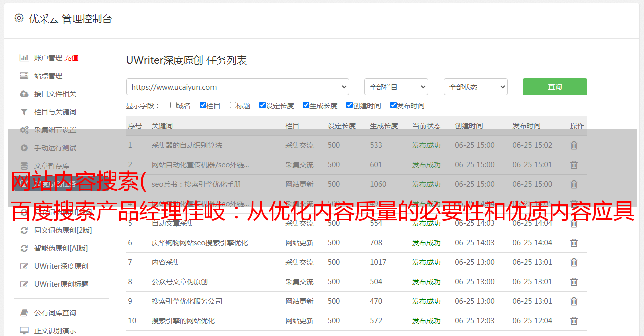Click generated length value 533
644x336 pixels.
[376, 145]
